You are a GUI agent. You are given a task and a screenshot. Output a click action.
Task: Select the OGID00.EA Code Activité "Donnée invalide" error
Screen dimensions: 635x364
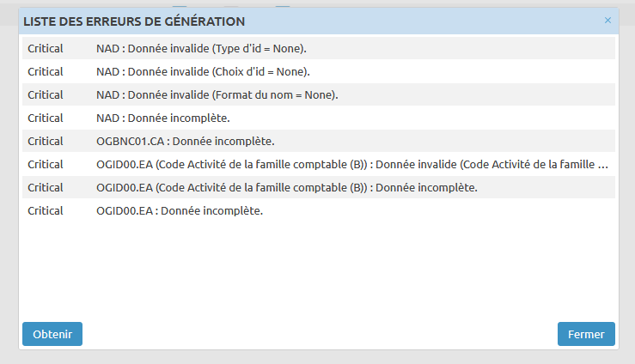pyautogui.click(x=352, y=164)
